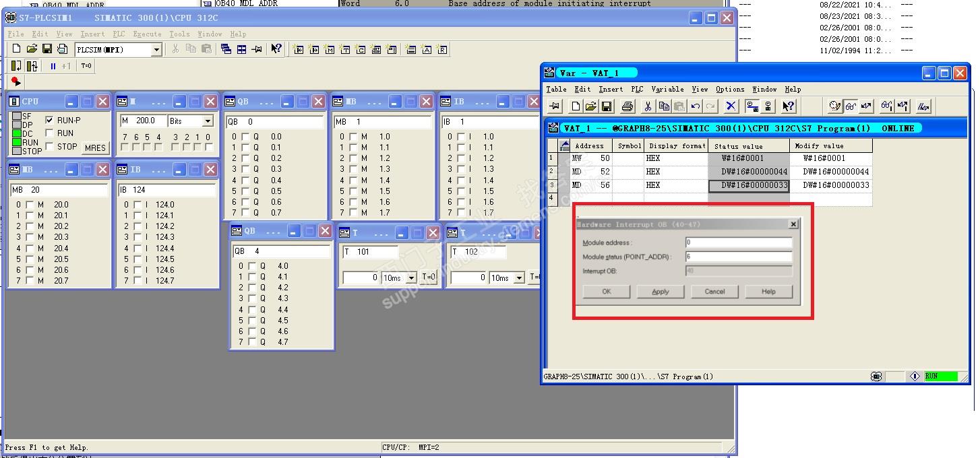Click the undo icon in Var toolbar
980x458 pixels.
[695, 106]
